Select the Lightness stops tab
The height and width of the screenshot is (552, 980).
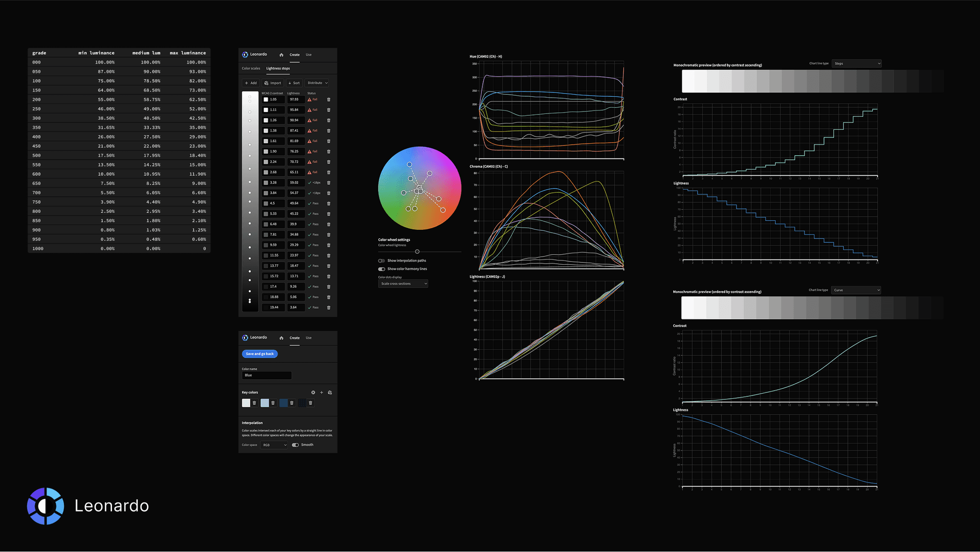coord(278,68)
